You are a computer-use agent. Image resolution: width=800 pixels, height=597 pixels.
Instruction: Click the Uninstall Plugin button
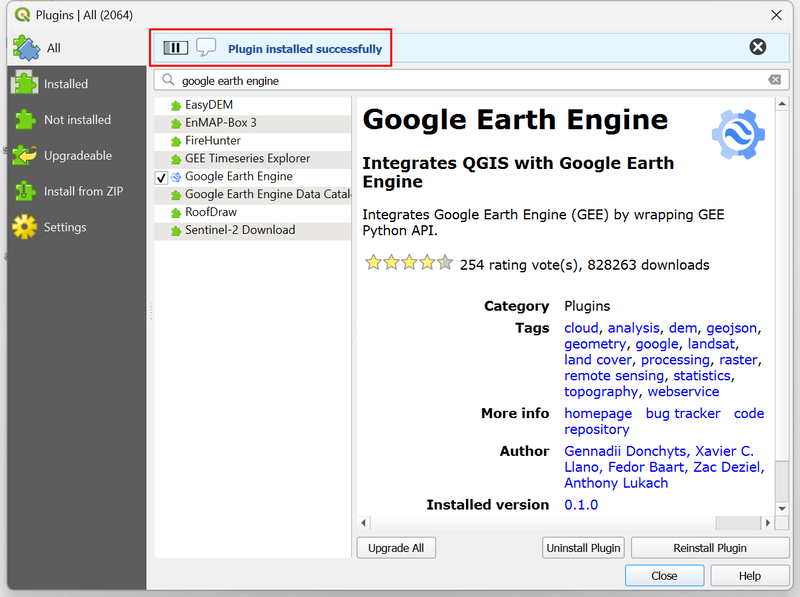click(583, 548)
